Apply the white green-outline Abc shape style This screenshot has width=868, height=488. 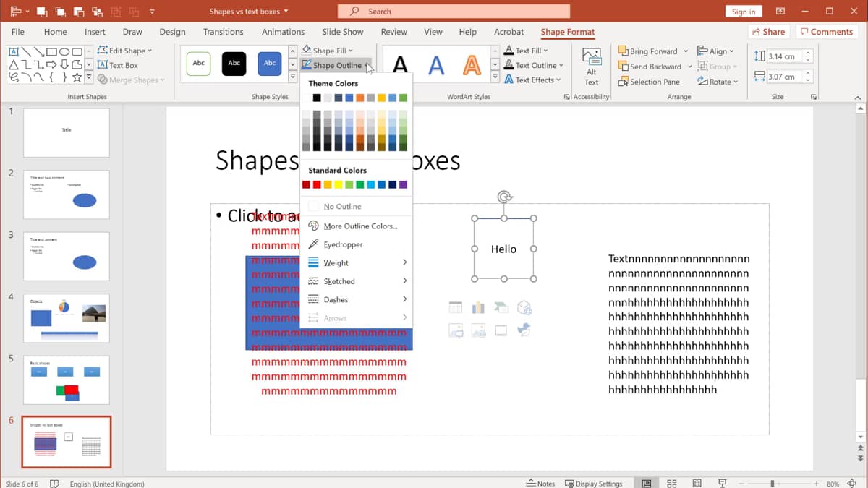[x=199, y=64]
